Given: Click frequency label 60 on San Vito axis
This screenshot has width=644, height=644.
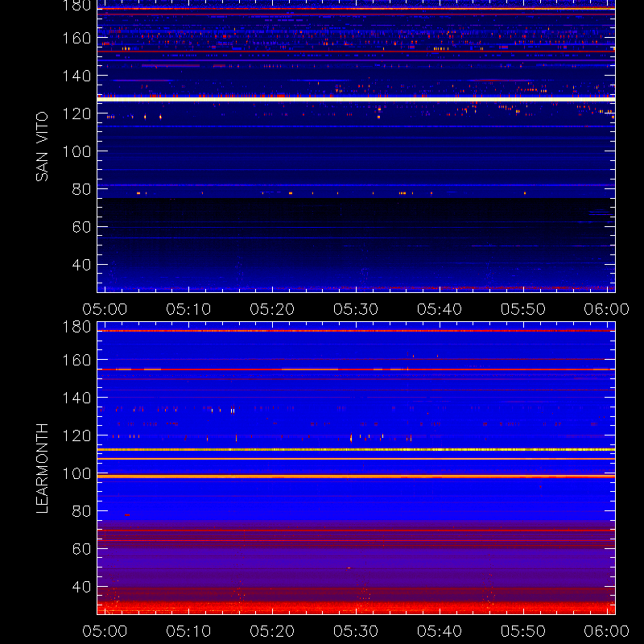Looking at the screenshot, I should point(81,227).
